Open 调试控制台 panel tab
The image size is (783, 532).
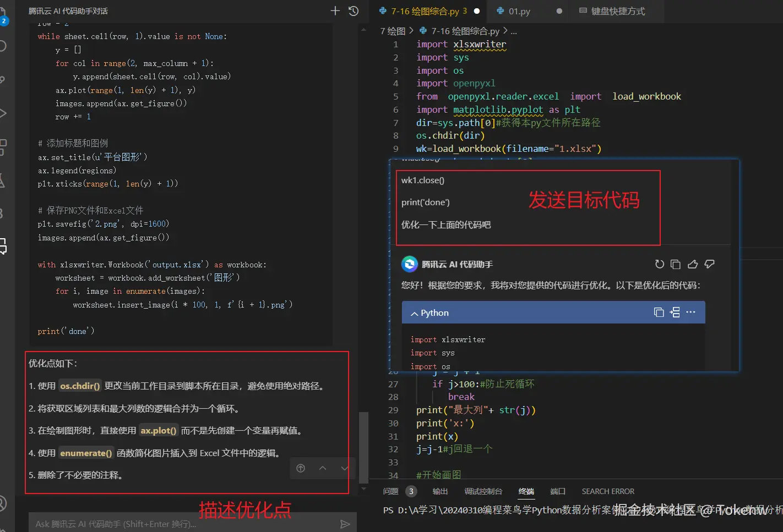point(483,491)
